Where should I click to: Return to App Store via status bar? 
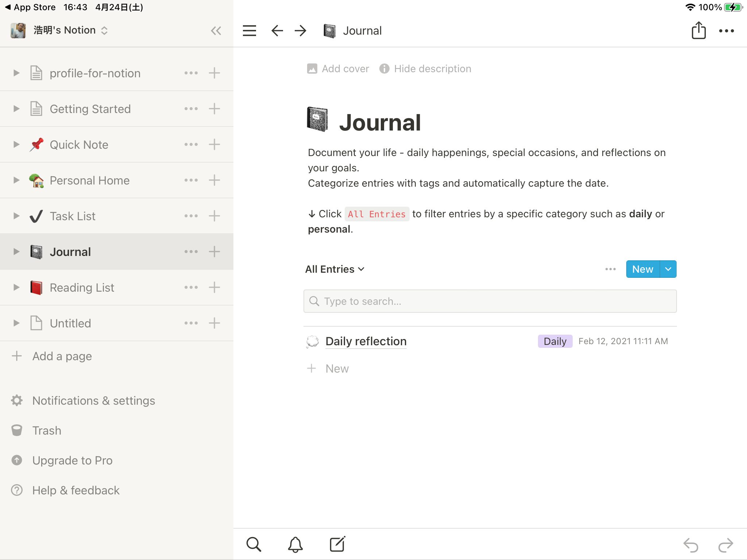pos(31,7)
